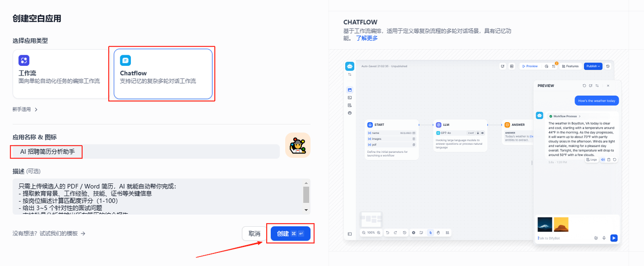Select the 工作流 application type card
Screen dimensions: 644x266
60,74
